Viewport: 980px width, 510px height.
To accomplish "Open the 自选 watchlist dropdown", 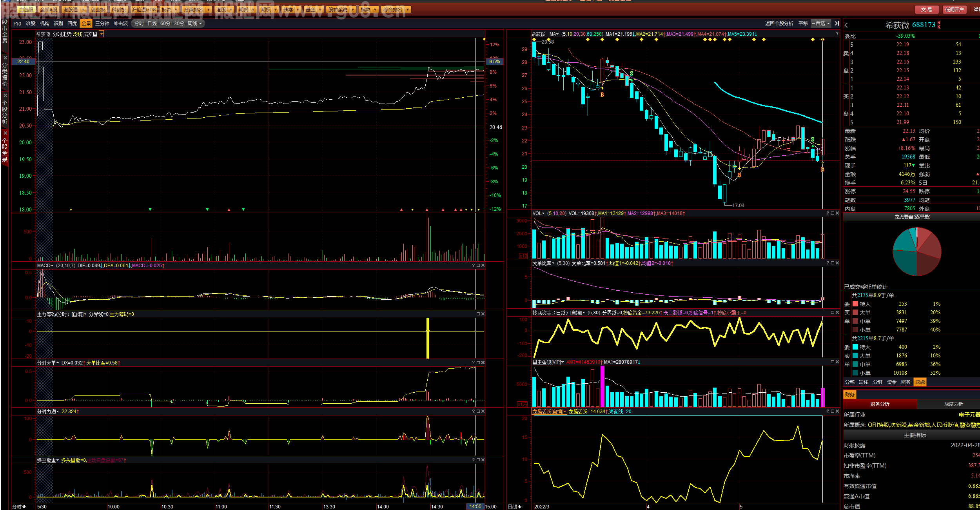I will coord(821,24).
